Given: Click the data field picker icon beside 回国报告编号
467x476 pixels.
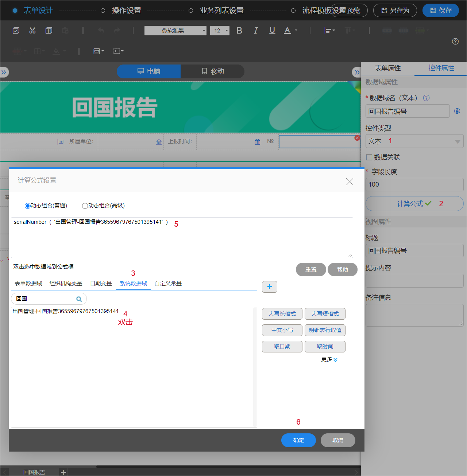Looking at the screenshot, I should (457, 111).
